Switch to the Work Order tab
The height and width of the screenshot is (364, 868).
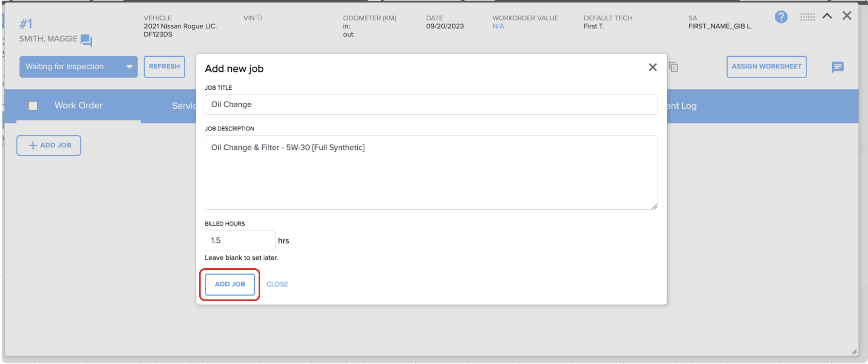(x=78, y=106)
